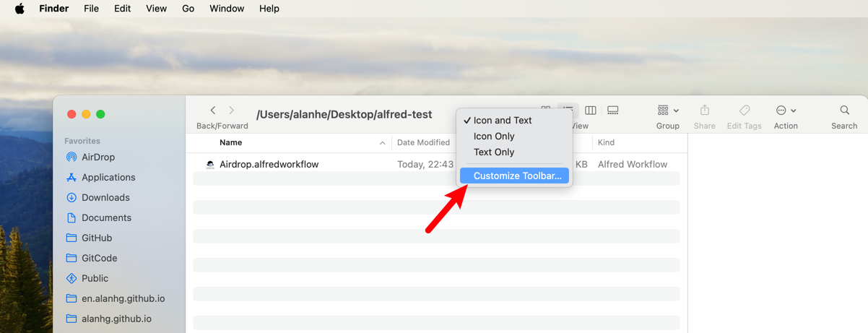Minimize the Finder window with yellow button
The width and height of the screenshot is (868, 333).
[86, 114]
